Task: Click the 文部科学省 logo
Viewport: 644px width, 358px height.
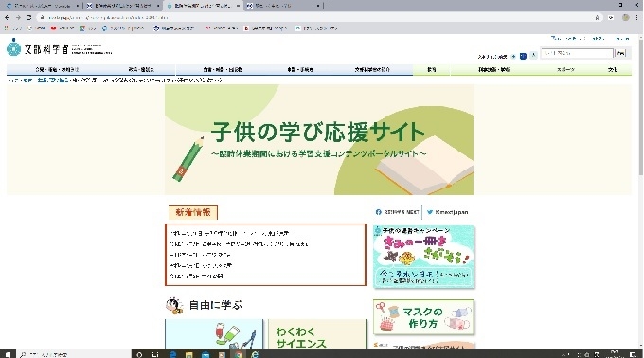Action: coord(59,48)
